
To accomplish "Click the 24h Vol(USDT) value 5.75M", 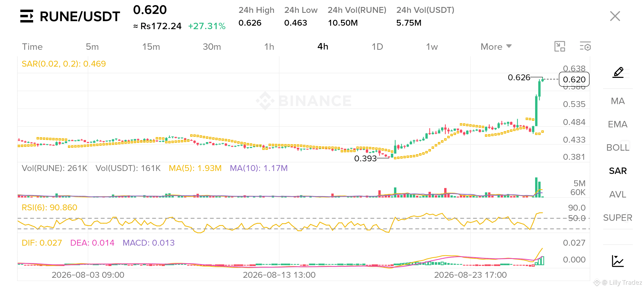I will [409, 23].
